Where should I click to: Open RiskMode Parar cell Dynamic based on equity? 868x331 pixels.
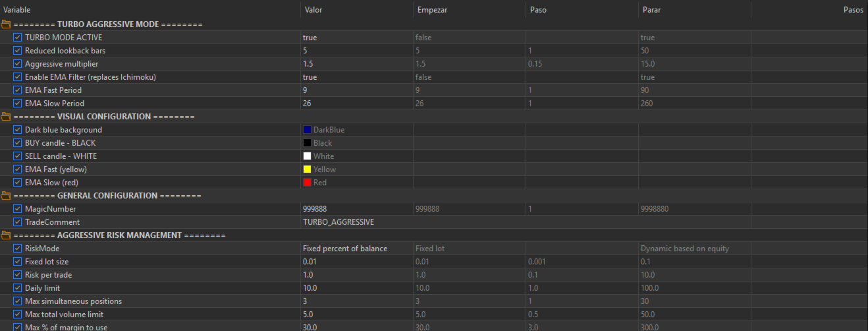pyautogui.click(x=694, y=249)
